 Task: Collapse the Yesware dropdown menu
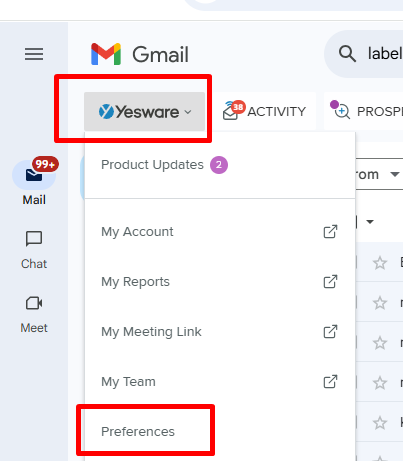(144, 111)
